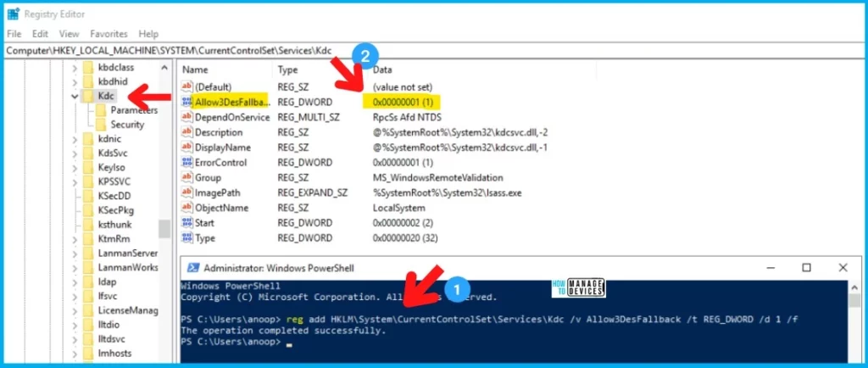Open the Edit menu
This screenshot has height=368, width=868.
click(40, 34)
